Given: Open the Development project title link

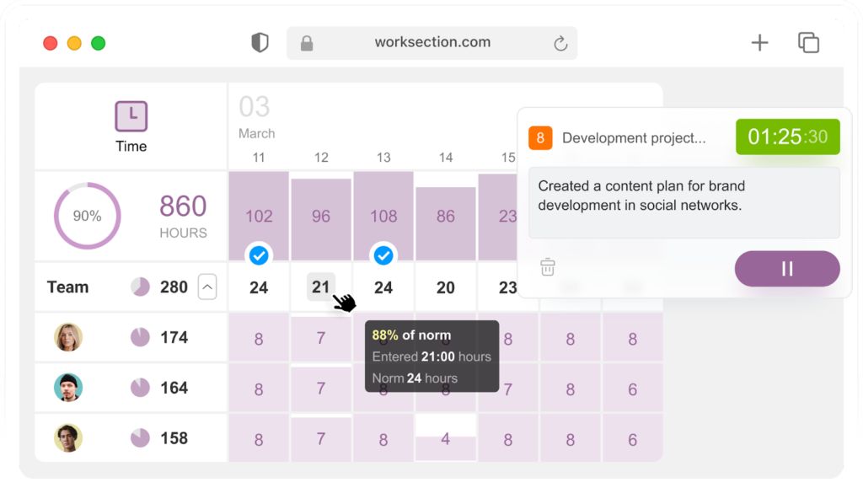Looking at the screenshot, I should coord(634,138).
